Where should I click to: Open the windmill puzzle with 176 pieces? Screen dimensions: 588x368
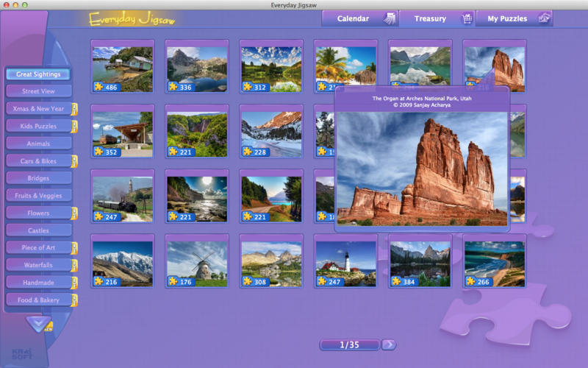196,261
